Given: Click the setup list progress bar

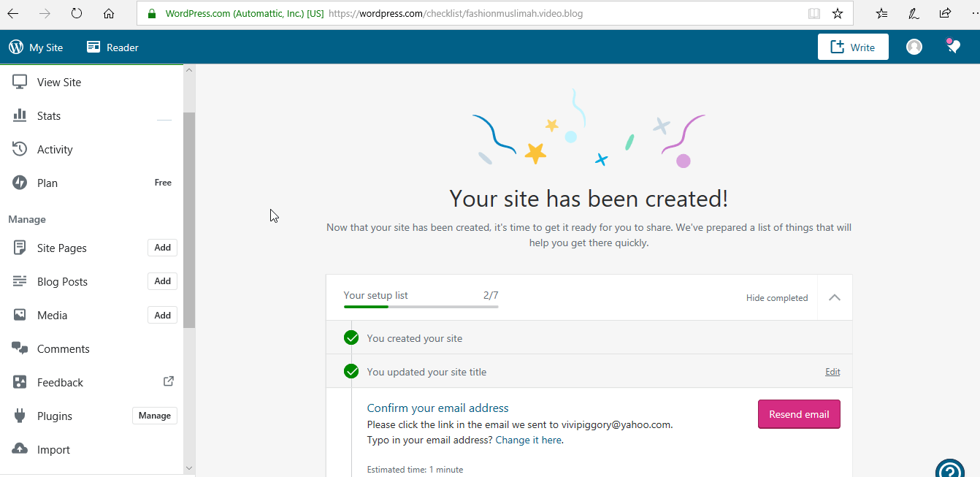Looking at the screenshot, I should tap(421, 307).
